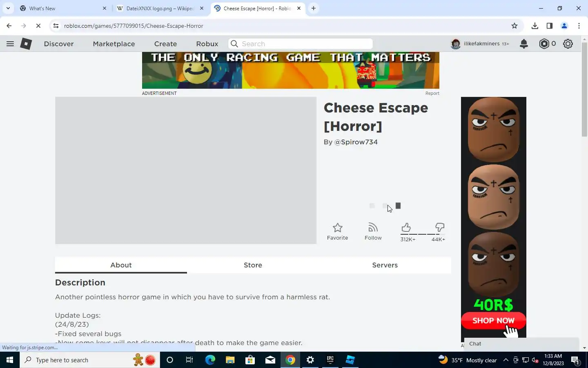Image resolution: width=588 pixels, height=368 pixels.
Task: Open Create in the Roblox navigation
Action: [165, 44]
